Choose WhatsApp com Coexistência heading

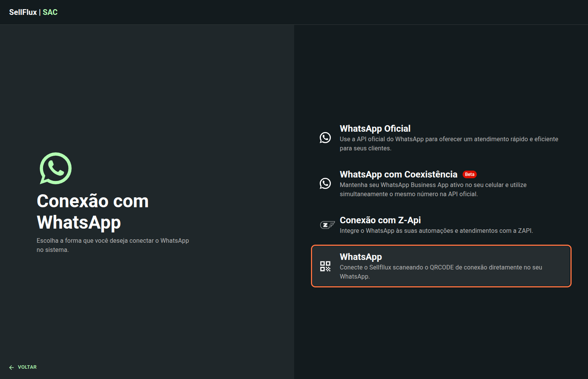coord(398,174)
